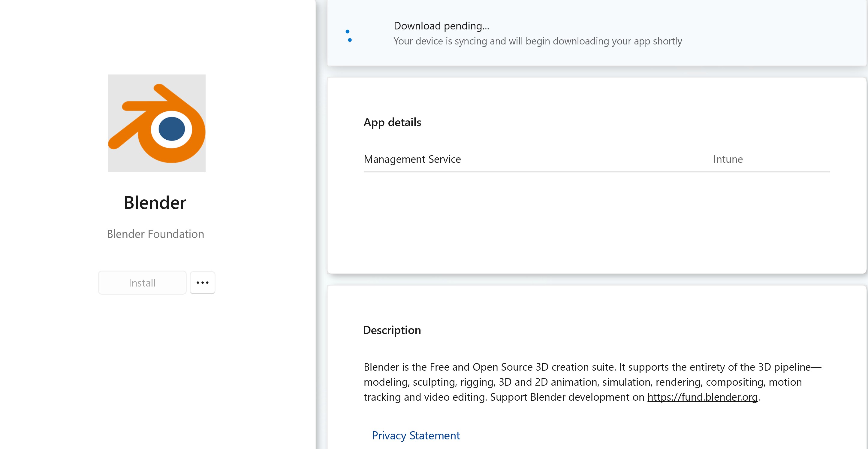The image size is (868, 449).
Task: Click description line starting 'modeling, sculpting'
Action: pos(582,382)
